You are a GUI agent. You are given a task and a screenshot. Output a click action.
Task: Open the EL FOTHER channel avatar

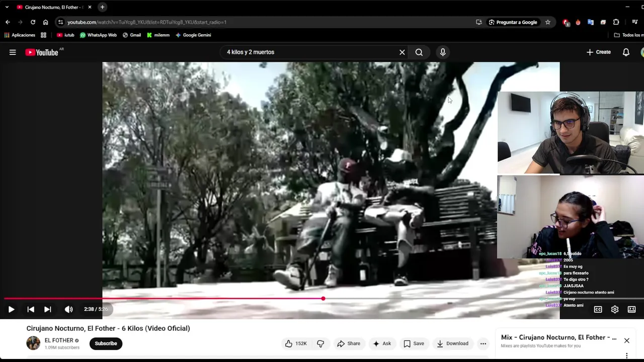[33, 343]
